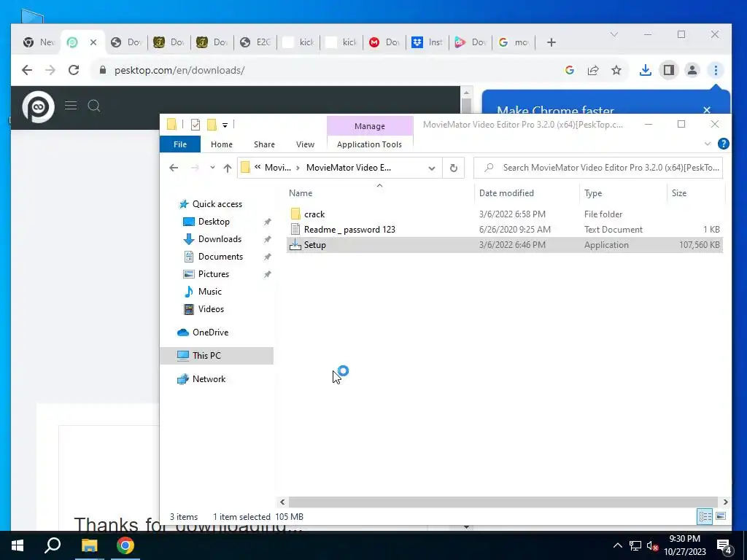Switch to the E2G Chrome tab
The image size is (747, 560).
click(256, 42)
